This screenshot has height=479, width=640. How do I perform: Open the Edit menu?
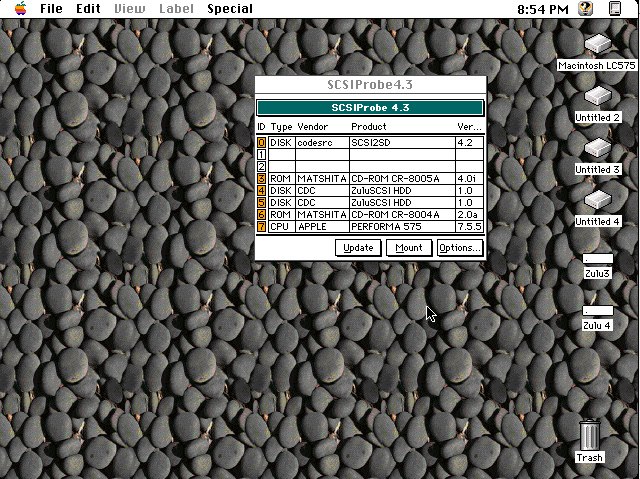88,9
